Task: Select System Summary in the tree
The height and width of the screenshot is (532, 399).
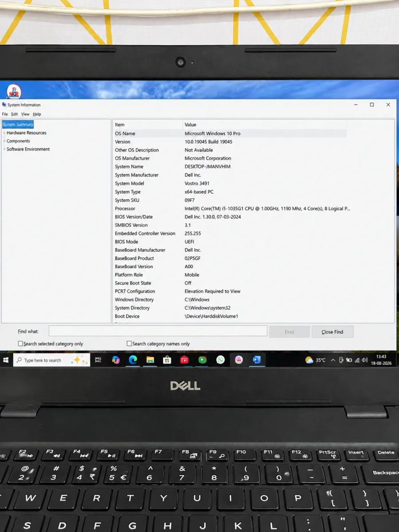Action: coord(18,125)
